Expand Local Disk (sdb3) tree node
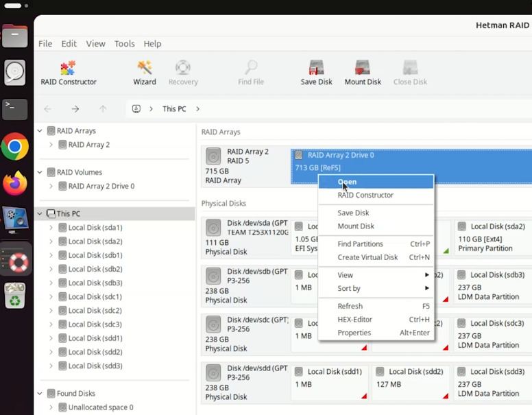The width and height of the screenshot is (532, 415). point(51,283)
